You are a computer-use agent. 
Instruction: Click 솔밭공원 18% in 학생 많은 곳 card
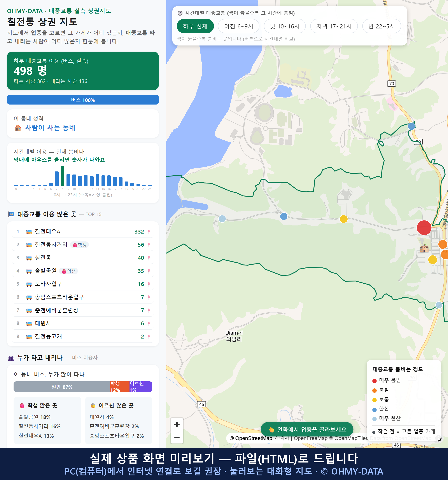(35, 417)
